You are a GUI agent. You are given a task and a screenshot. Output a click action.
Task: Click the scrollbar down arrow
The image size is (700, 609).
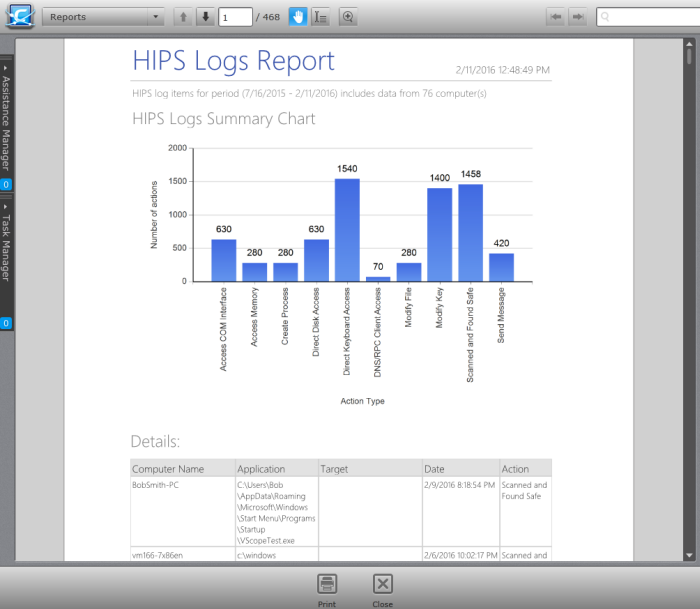point(689,555)
